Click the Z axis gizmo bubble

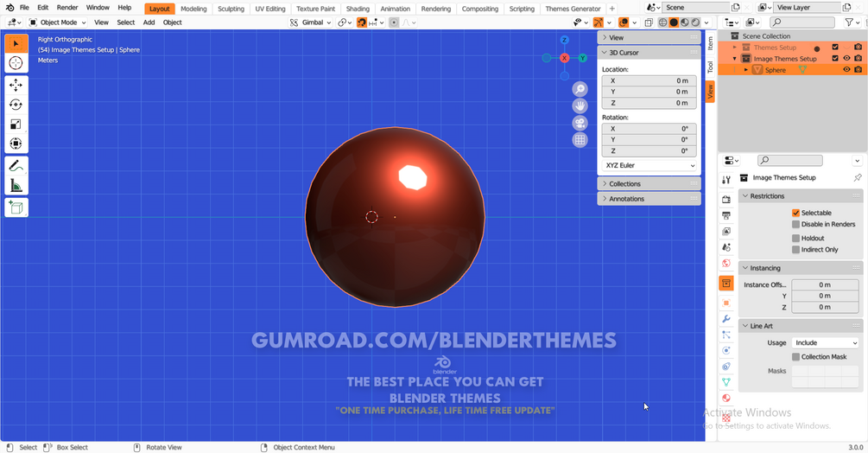[564, 40]
